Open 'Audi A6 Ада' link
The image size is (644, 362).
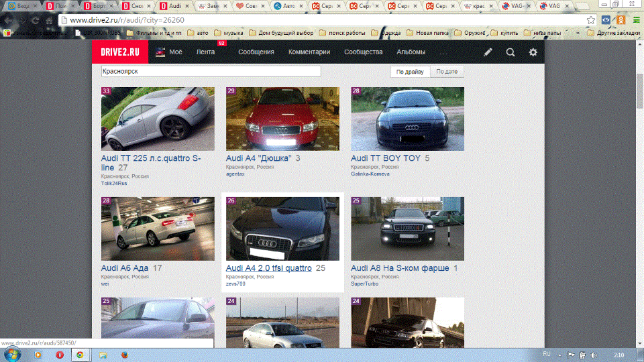tap(125, 268)
